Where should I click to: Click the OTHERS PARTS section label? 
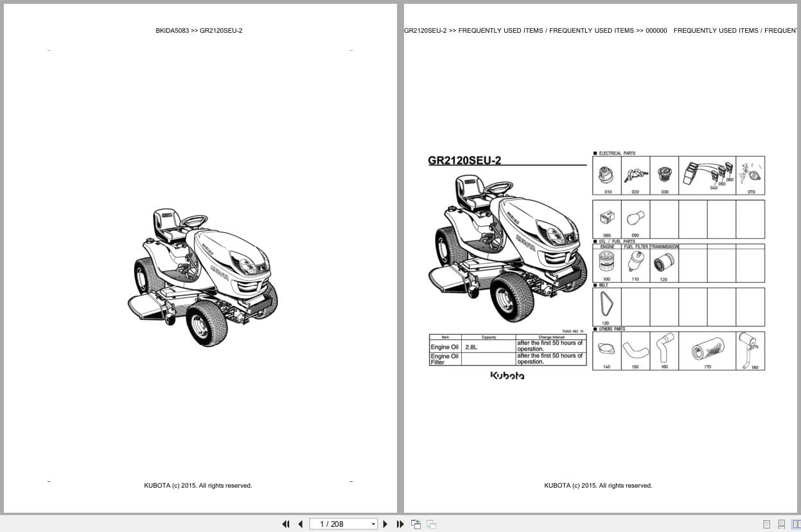coord(612,329)
